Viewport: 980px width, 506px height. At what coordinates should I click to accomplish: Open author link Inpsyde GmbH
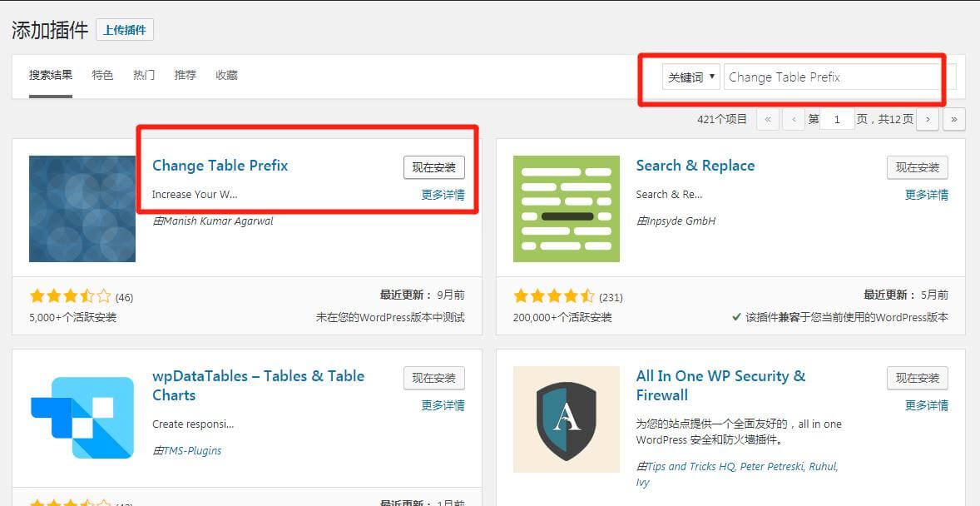pos(681,221)
